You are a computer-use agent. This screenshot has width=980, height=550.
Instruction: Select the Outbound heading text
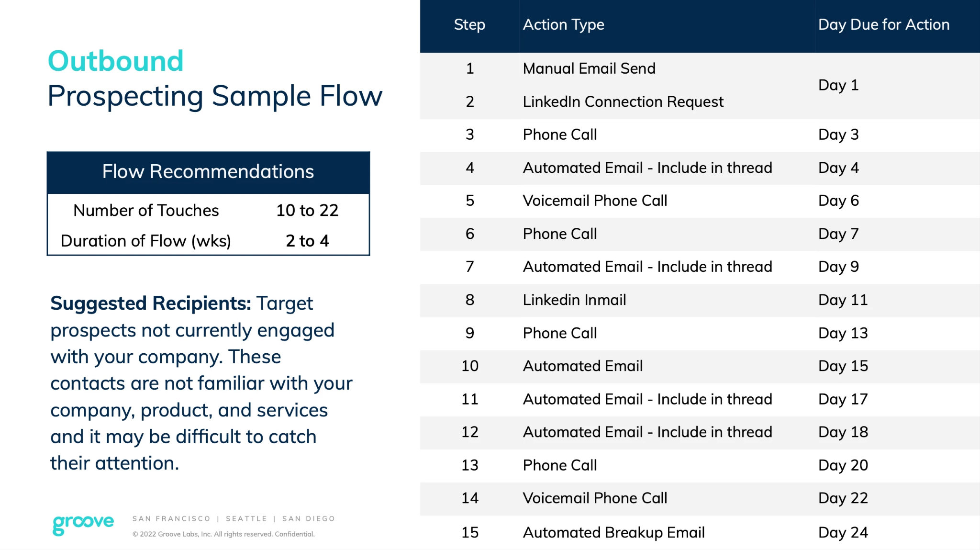(116, 61)
